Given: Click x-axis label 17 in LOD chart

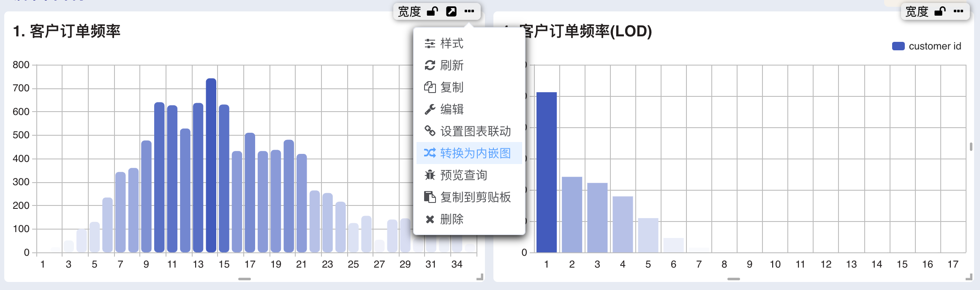Looking at the screenshot, I should (x=953, y=264).
